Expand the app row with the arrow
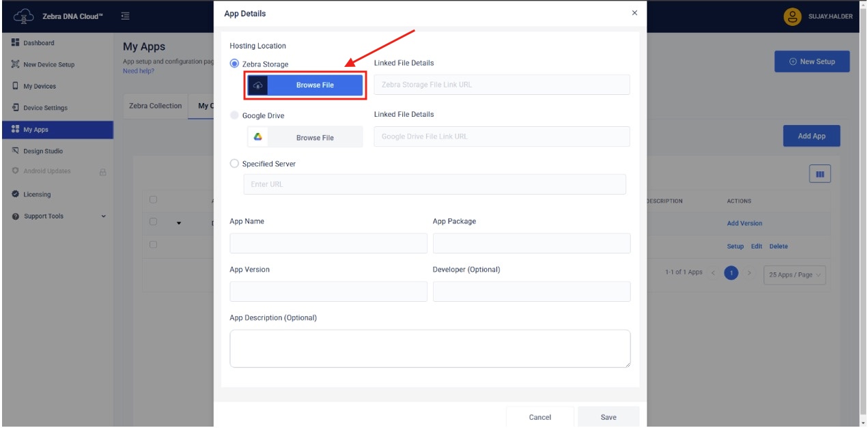This screenshot has width=868, height=428. 179,223
